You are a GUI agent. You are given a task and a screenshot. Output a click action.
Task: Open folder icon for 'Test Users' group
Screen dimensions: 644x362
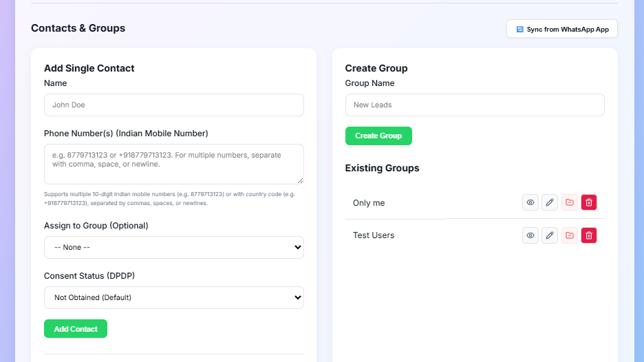[569, 235]
